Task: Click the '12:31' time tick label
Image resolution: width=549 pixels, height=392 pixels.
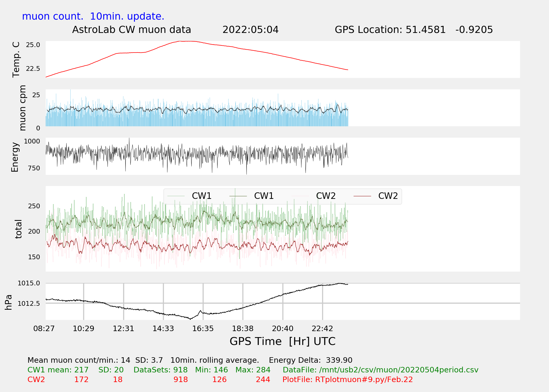Action: (x=123, y=328)
